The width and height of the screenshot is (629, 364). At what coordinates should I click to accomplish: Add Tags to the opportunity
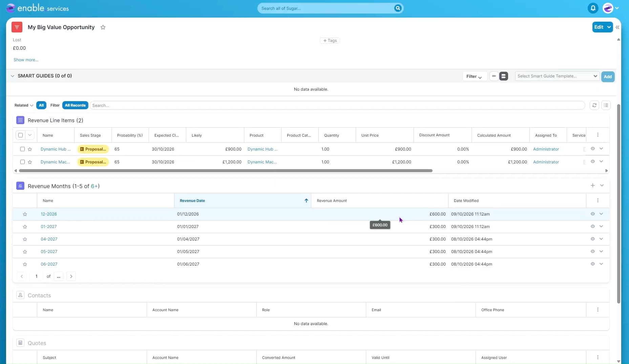(330, 41)
